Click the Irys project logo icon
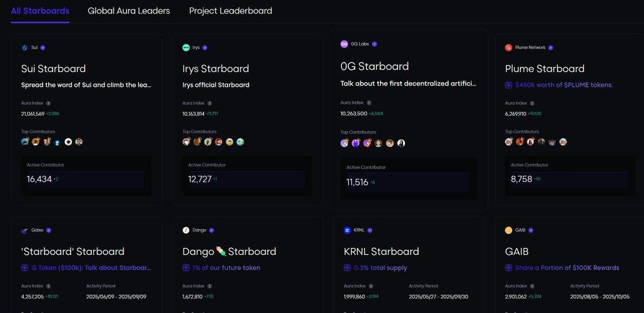This screenshot has height=313, width=644. tap(186, 47)
